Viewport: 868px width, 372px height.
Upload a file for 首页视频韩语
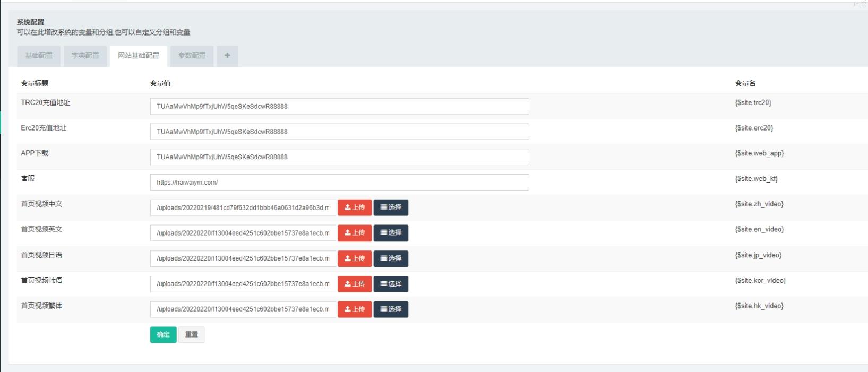click(355, 284)
